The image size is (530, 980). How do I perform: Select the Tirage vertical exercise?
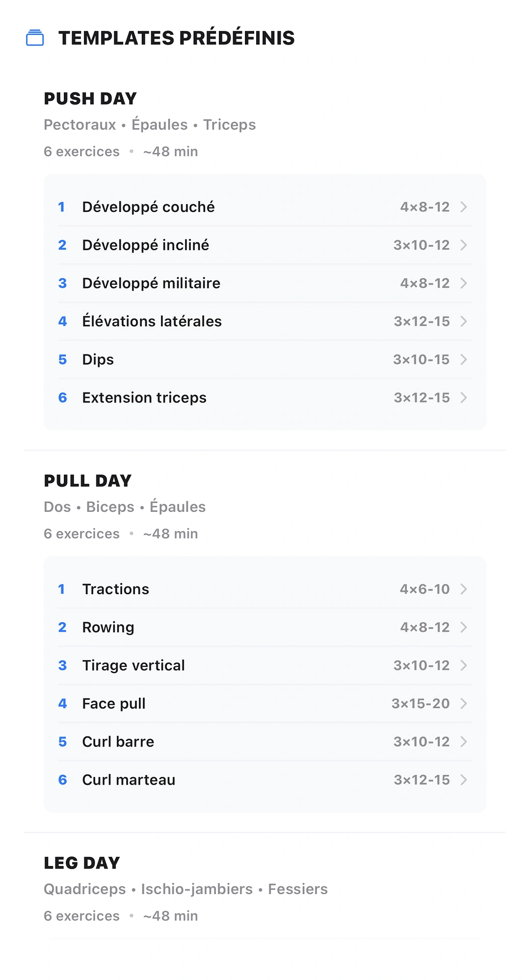(265, 666)
